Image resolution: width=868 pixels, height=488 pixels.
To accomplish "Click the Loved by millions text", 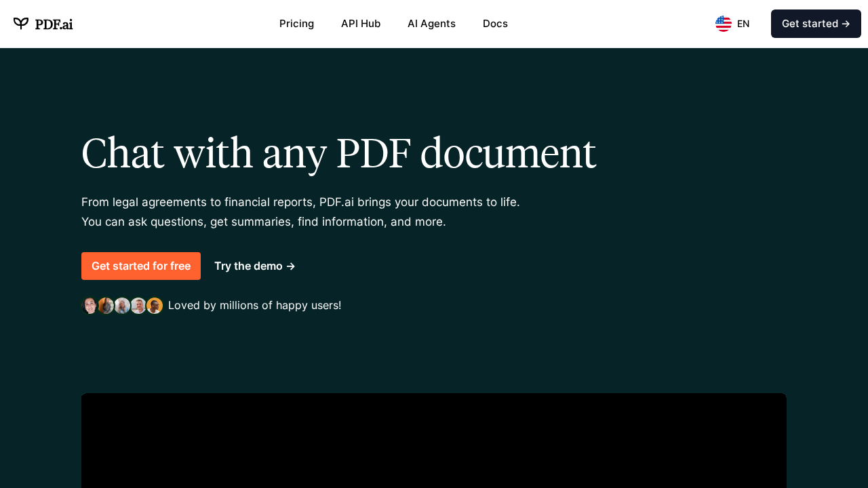I will pos(254,304).
